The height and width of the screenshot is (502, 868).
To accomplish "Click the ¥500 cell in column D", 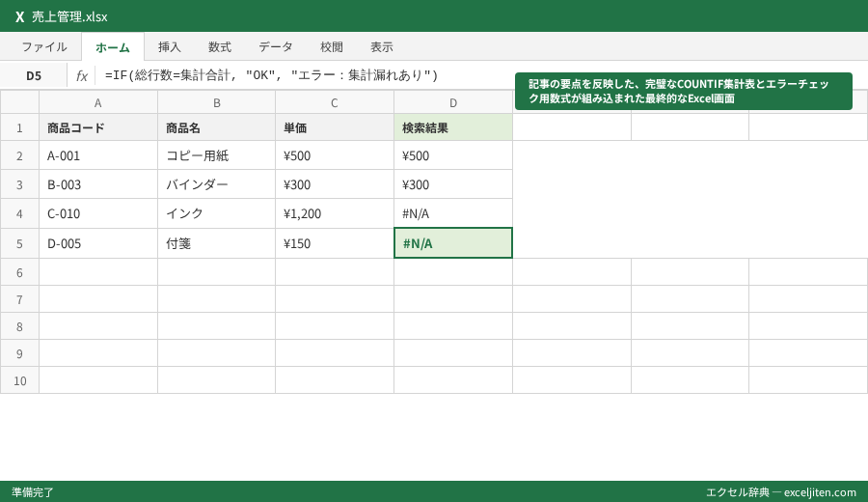I will [453, 155].
